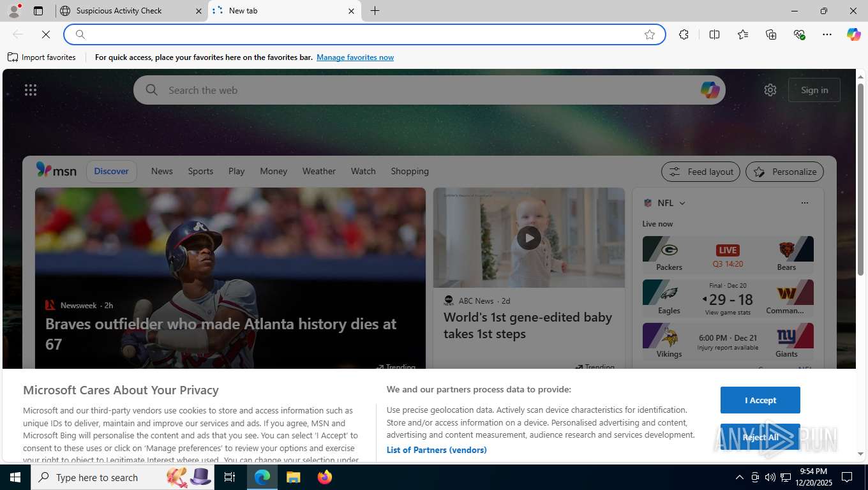Open NFL card more options menu
This screenshot has height=490, width=868.
(x=804, y=203)
